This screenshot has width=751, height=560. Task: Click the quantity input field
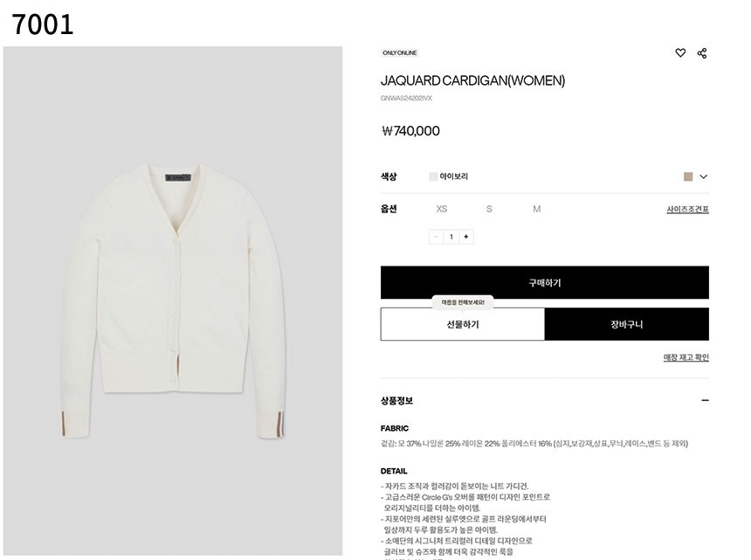coord(451,237)
